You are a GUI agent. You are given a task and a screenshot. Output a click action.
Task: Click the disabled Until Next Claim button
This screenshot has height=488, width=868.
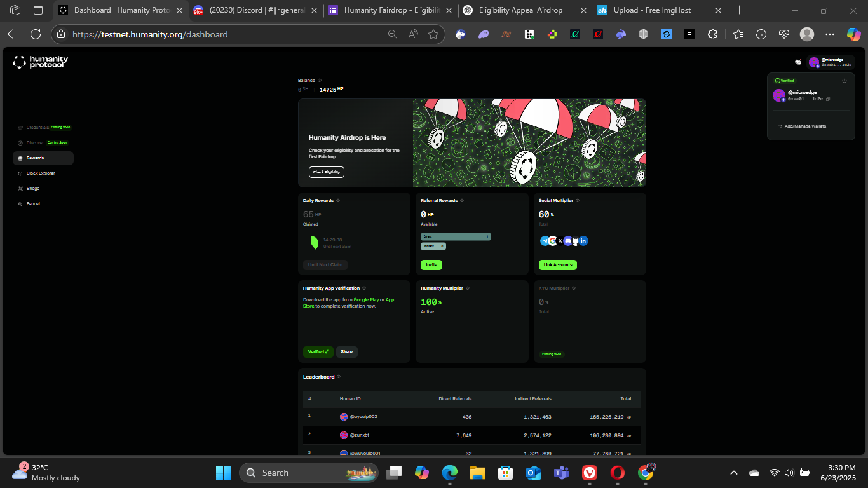pyautogui.click(x=325, y=265)
